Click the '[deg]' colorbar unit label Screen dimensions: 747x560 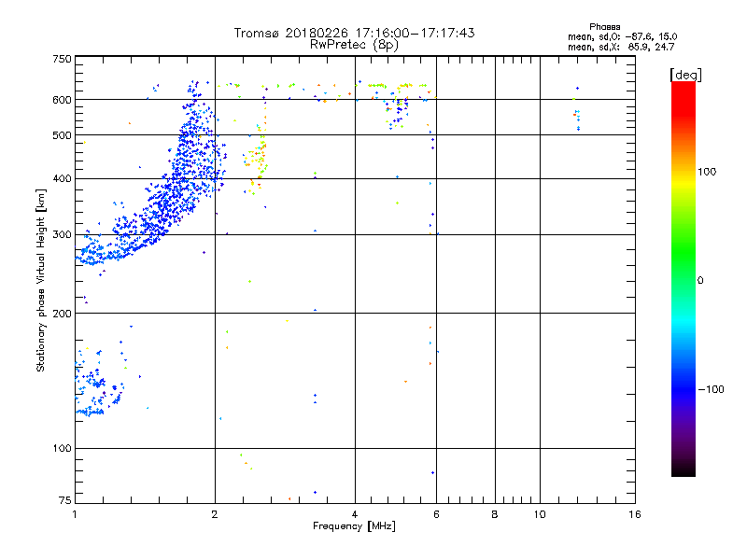[685, 75]
